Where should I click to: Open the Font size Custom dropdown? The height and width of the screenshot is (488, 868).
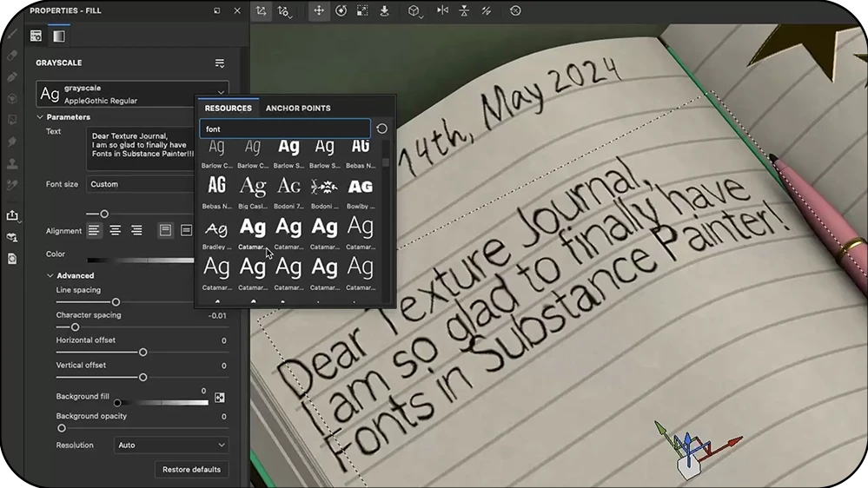[141, 184]
